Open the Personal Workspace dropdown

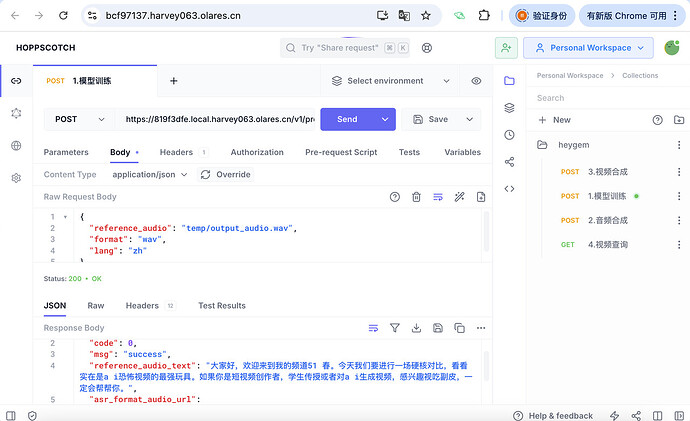(588, 48)
